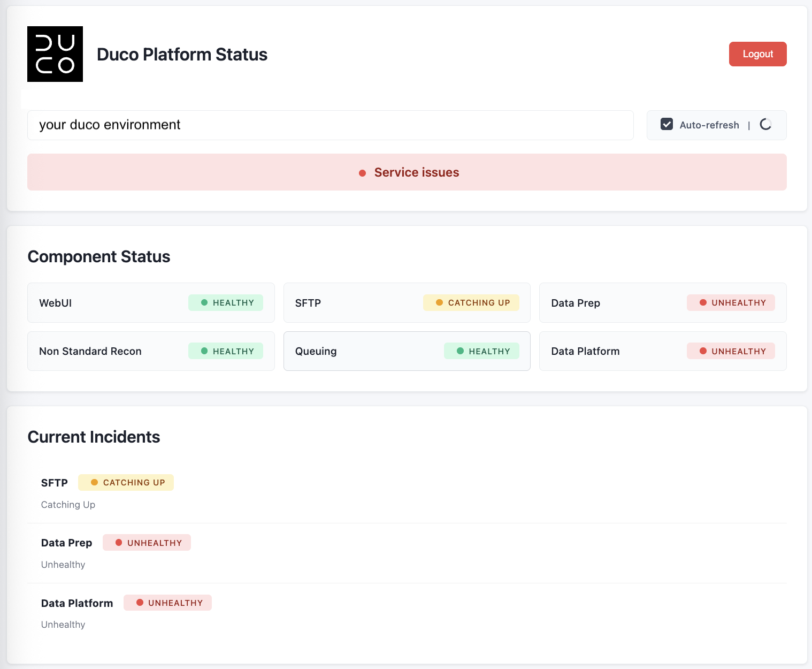Click the Service issues banner
812x669 pixels.
coord(407,172)
